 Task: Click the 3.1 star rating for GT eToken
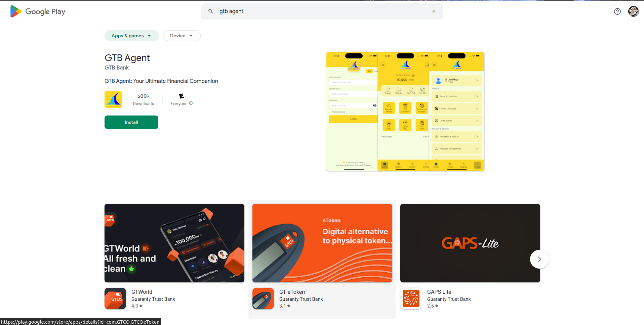[x=285, y=306]
